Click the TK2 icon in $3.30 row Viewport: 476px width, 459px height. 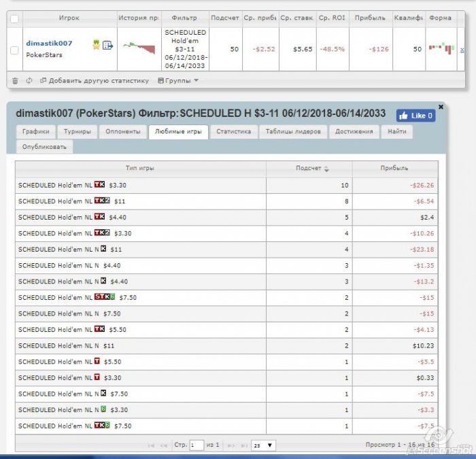tap(102, 233)
